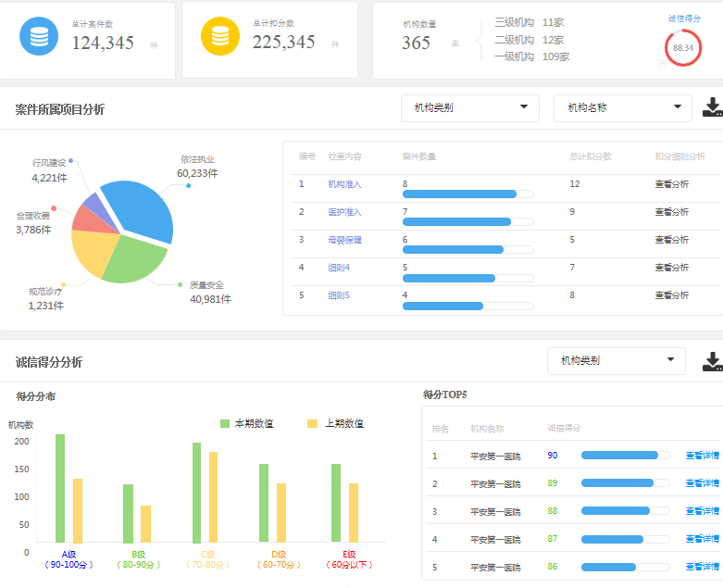This screenshot has height=588, width=723.
Task: Click the 诚信得分 column header in TOP5 table
Action: (564, 429)
